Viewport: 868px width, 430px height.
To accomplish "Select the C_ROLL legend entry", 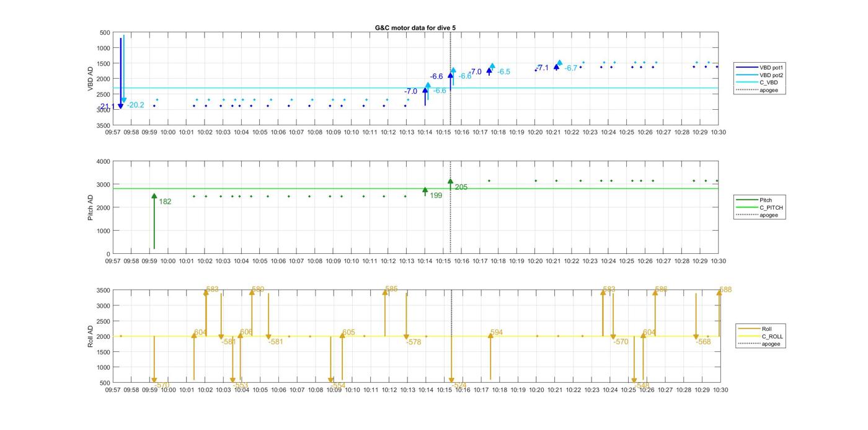I will [761, 336].
